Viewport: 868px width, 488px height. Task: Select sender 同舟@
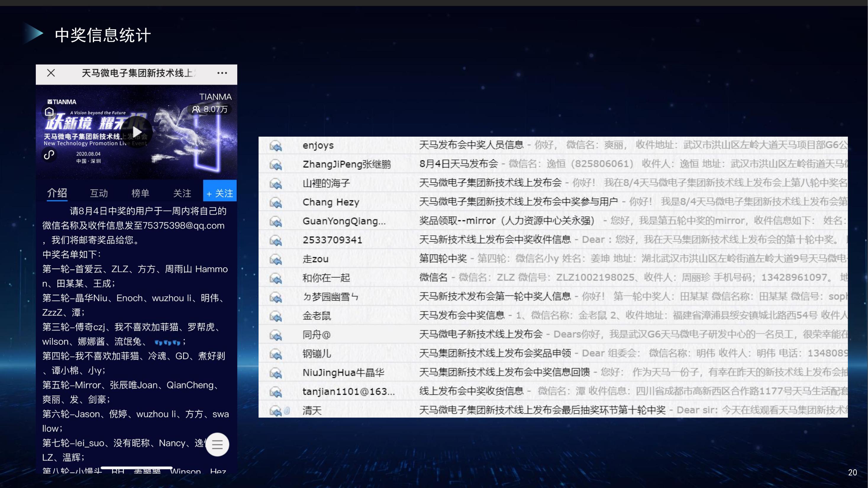point(316,335)
